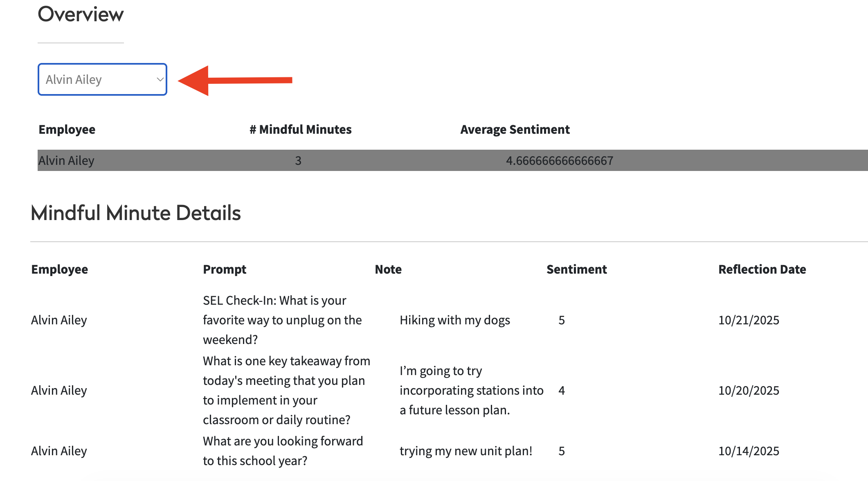Click the Employee column header in Overview
The image size is (868, 481).
click(67, 129)
